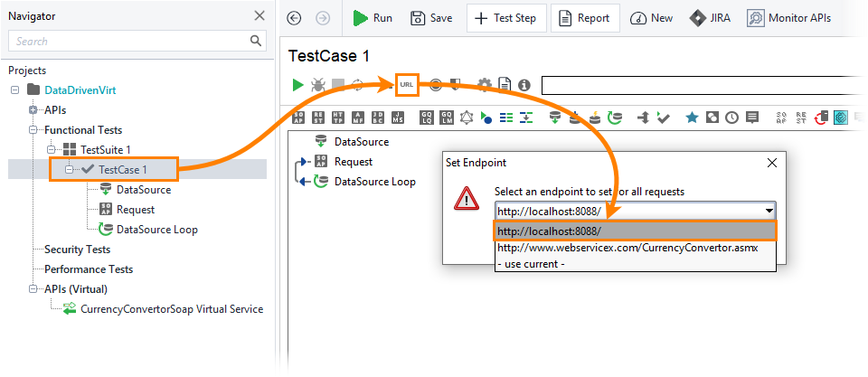Click the speech-bubble message step icon
Viewport: 868px width, 377px height.
pyautogui.click(x=751, y=118)
